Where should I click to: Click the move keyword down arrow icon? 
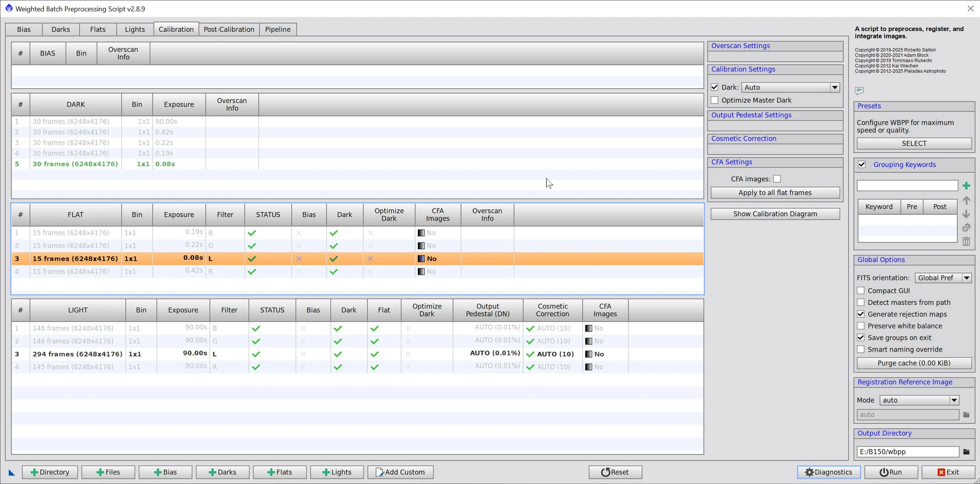pos(966,214)
